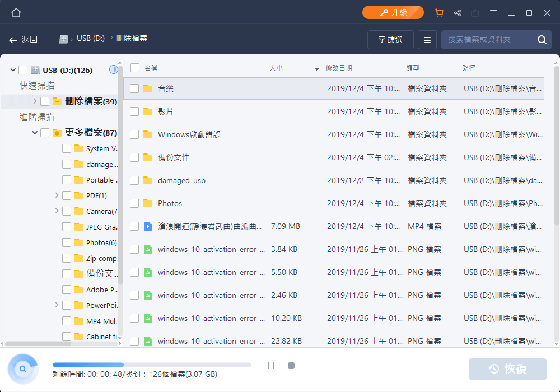The width and height of the screenshot is (560, 392).
Task: Check the 音樂 folder checkbox
Action: [x=134, y=88]
